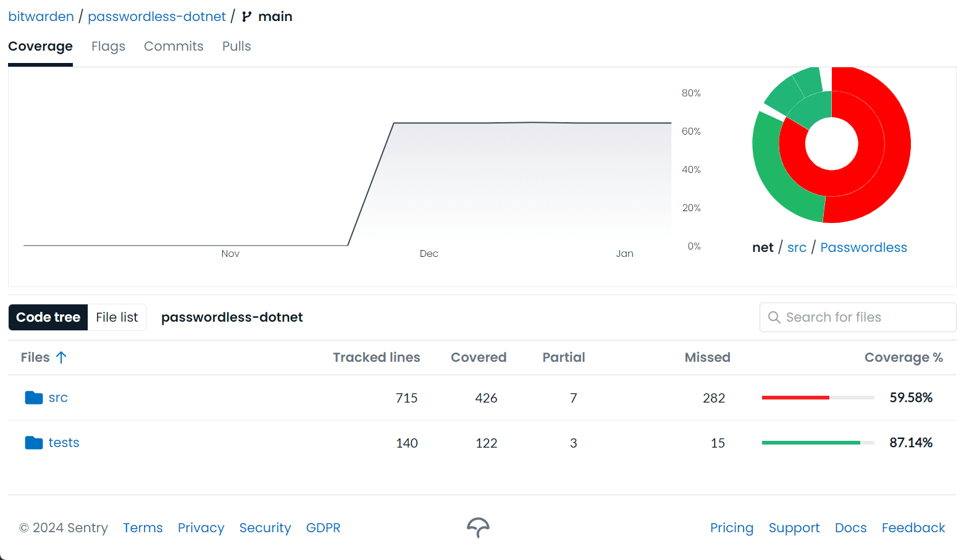The width and height of the screenshot is (964, 560).
Task: Click the branch icon next to main
Action: point(246,16)
